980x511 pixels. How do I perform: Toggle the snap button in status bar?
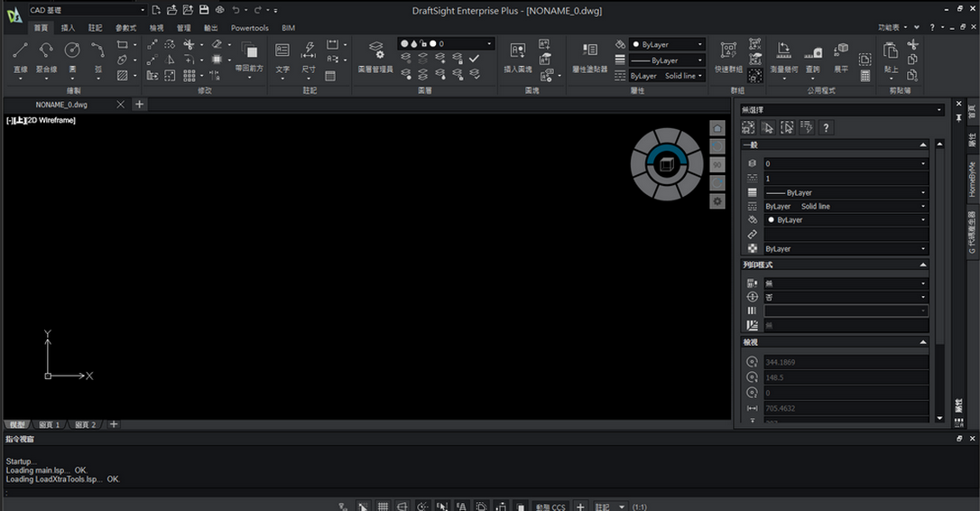363,506
